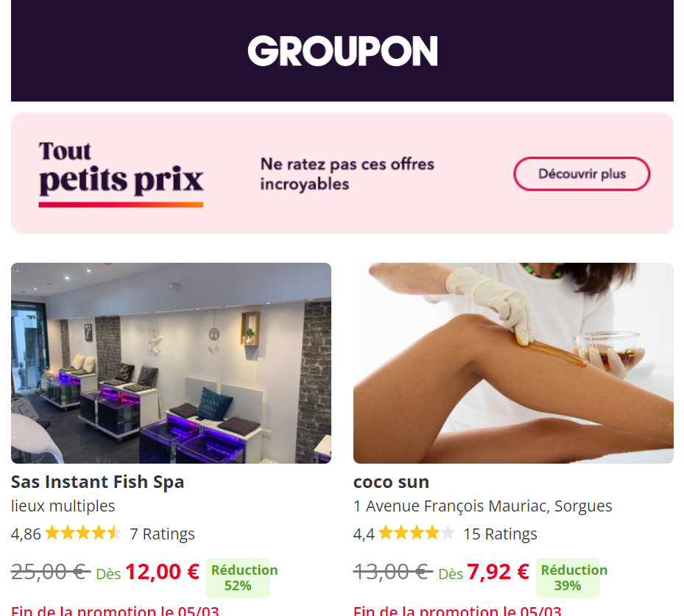Open the Sas Instant Fish Spa title
This screenshot has height=616, width=684.
pyautogui.click(x=97, y=482)
